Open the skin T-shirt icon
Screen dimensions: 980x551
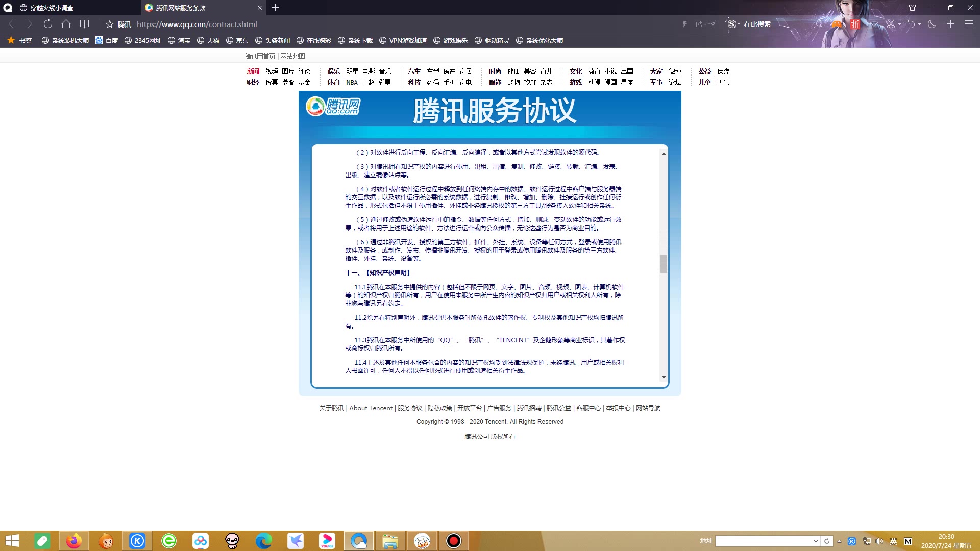point(912,8)
